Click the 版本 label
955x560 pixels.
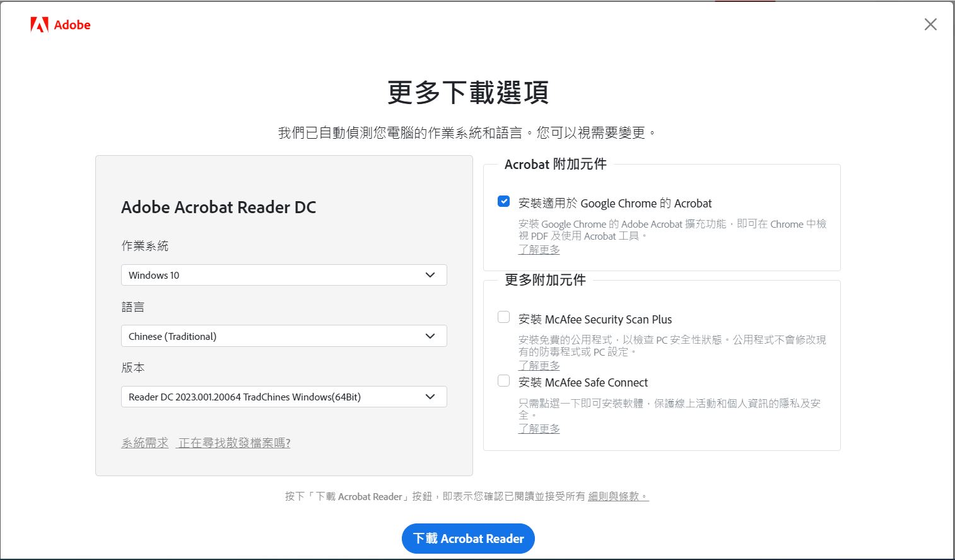[x=133, y=368]
